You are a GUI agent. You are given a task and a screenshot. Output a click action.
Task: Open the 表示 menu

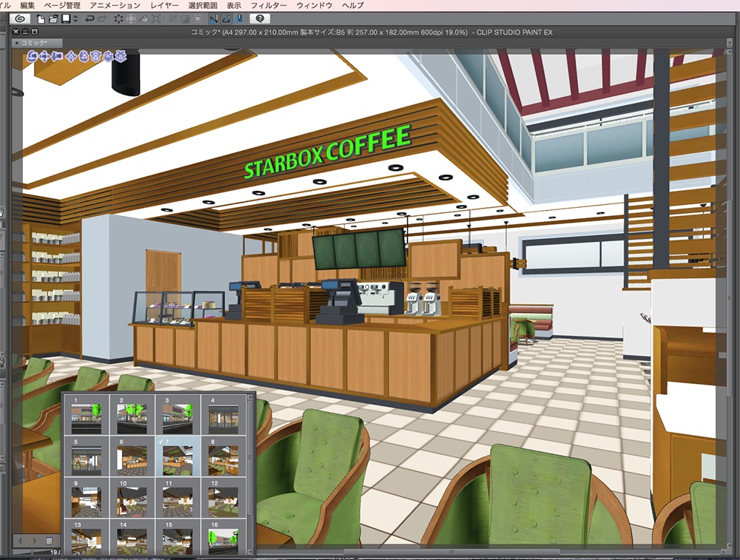coord(234,5)
